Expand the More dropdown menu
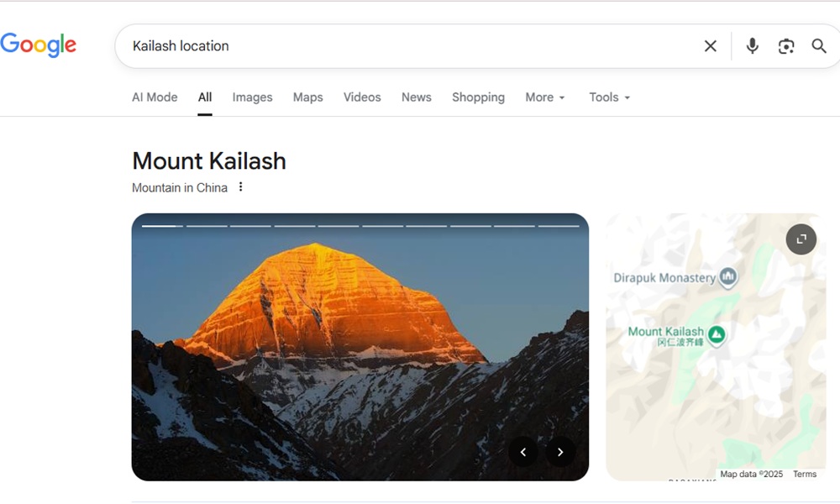840x504 pixels. 545,97
